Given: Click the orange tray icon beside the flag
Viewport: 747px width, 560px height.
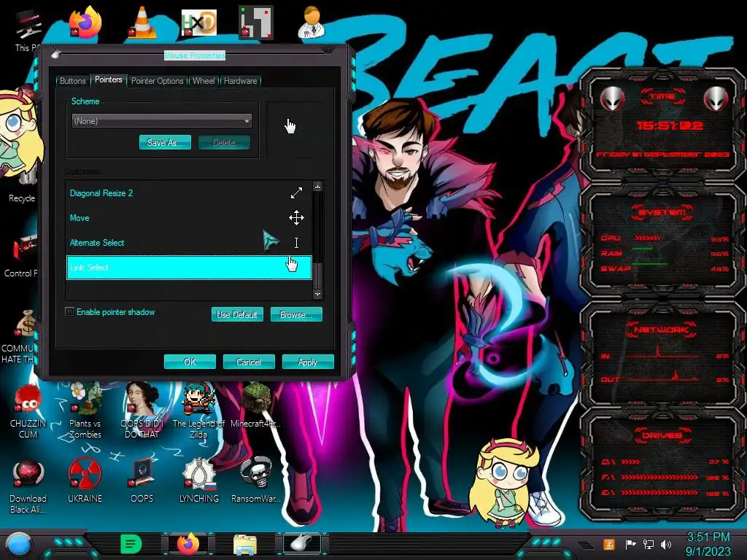Looking at the screenshot, I should (x=609, y=544).
